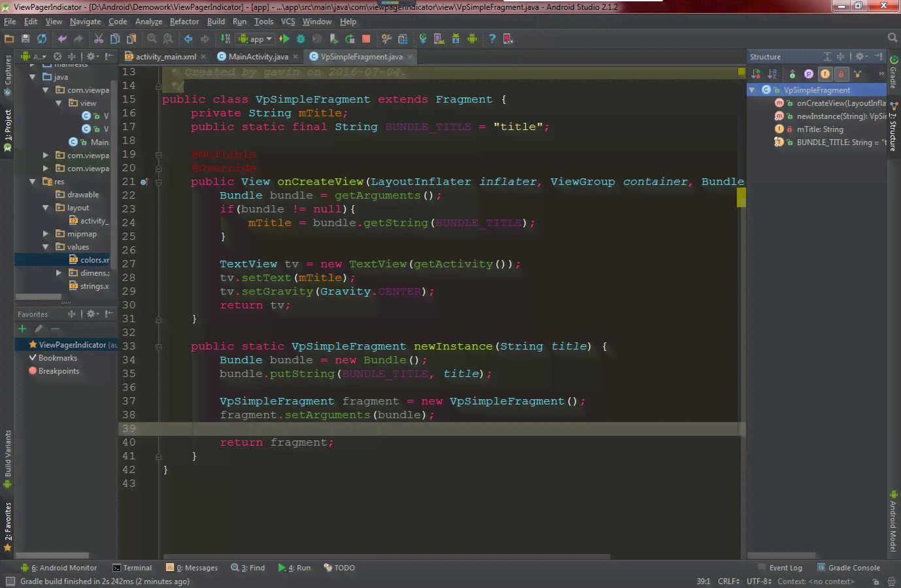
Task: Toggle Show non-public red lock button
Action: point(841,74)
